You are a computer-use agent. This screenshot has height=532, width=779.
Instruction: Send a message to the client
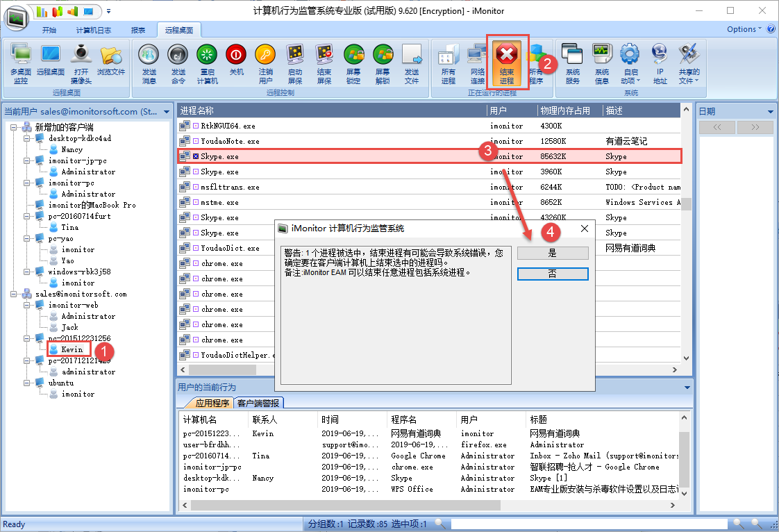(149, 64)
